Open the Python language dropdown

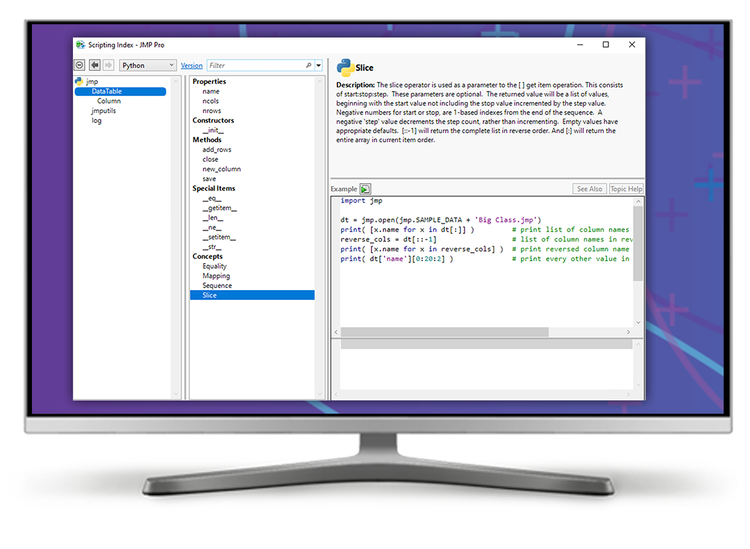coord(147,65)
